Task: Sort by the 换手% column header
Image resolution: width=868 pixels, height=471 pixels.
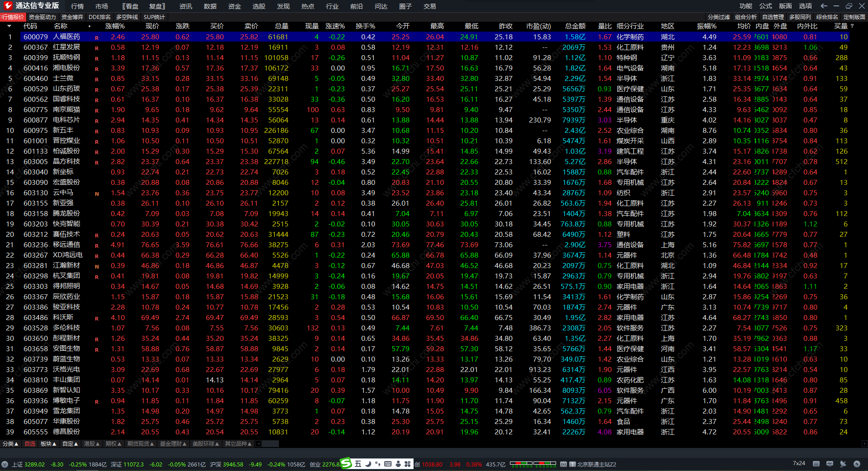Action: coord(365,26)
